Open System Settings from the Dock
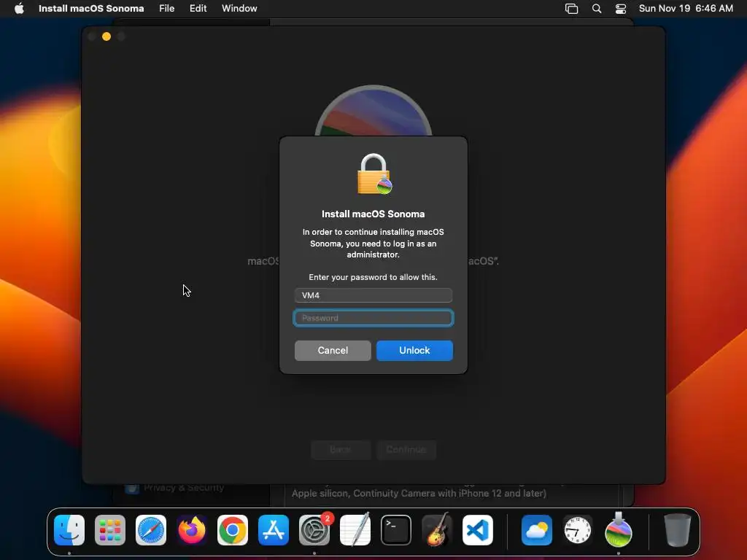Screen dimensions: 747x560 (314, 530)
